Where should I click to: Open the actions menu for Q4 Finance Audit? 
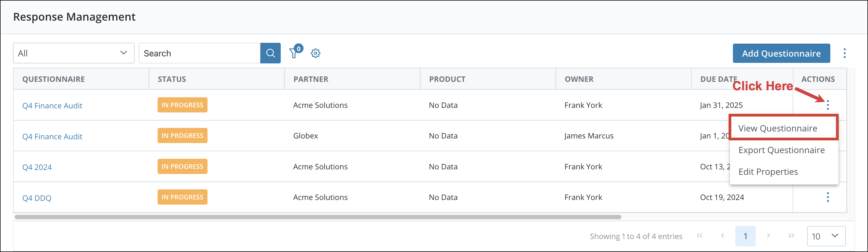click(828, 105)
